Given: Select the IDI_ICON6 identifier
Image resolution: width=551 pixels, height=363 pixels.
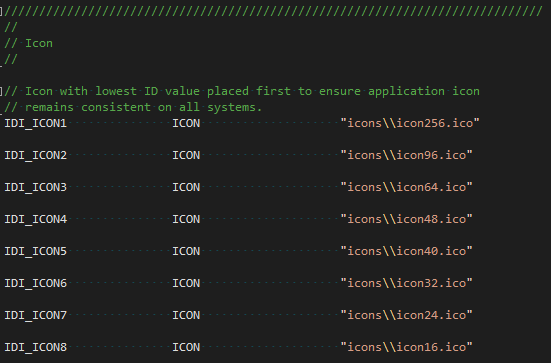Looking at the screenshot, I should [x=35, y=283].
